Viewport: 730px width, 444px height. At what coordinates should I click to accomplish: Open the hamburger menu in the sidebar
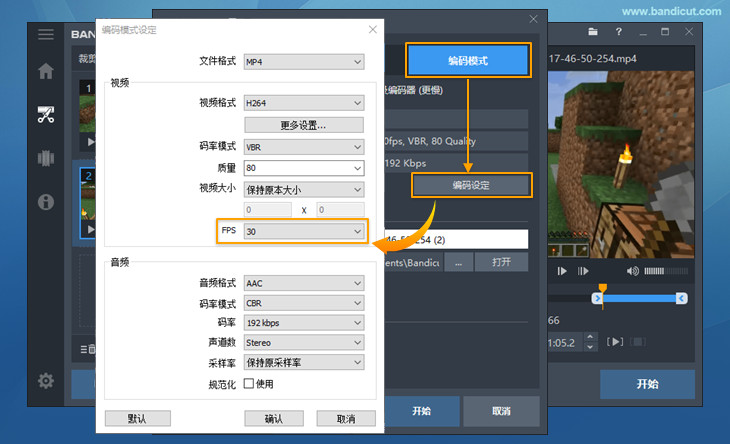click(x=45, y=34)
